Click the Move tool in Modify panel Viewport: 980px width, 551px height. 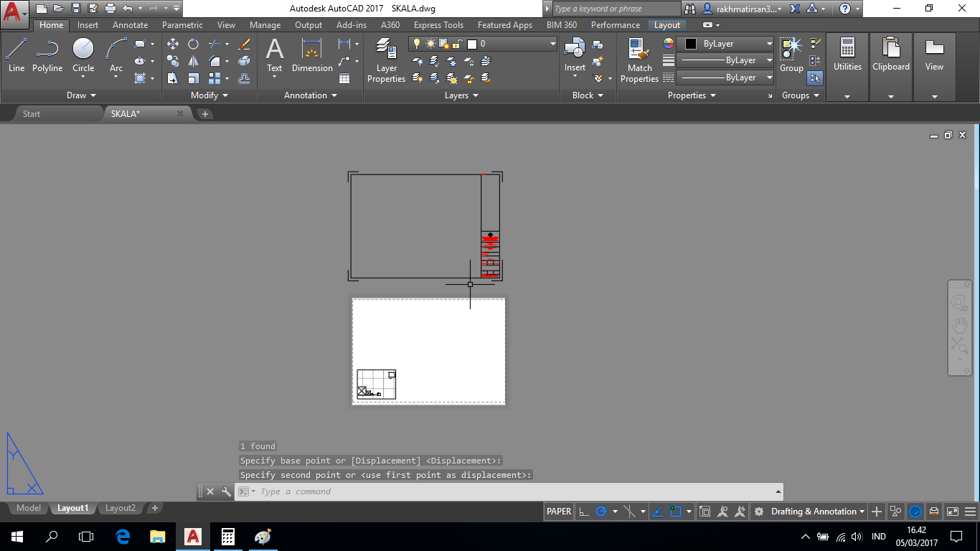click(x=172, y=43)
